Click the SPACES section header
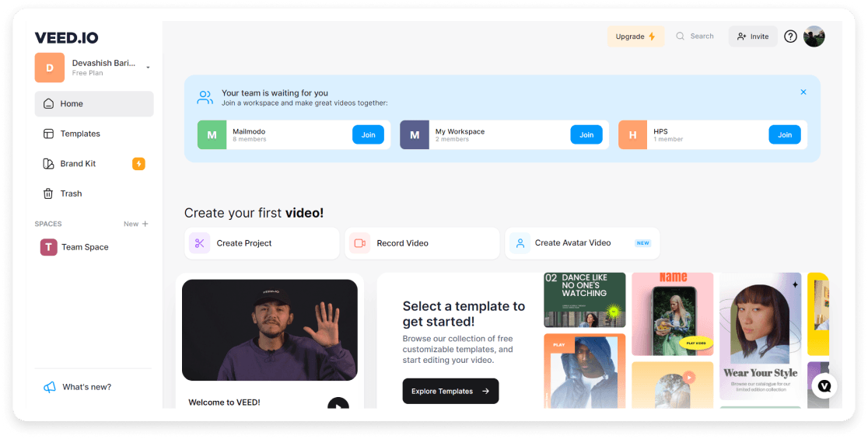Image resolution: width=868 pixels, height=439 pixels. (48, 224)
